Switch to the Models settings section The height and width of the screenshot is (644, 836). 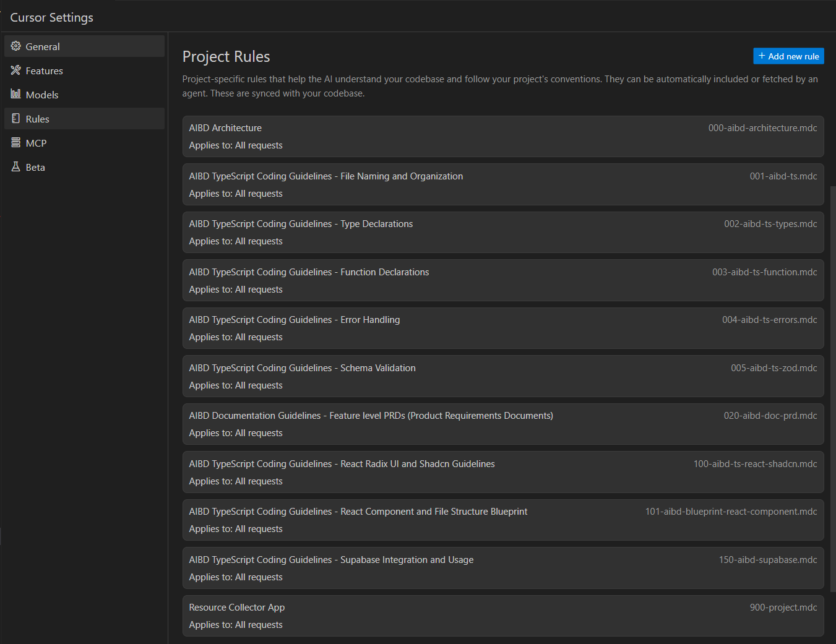(x=42, y=95)
